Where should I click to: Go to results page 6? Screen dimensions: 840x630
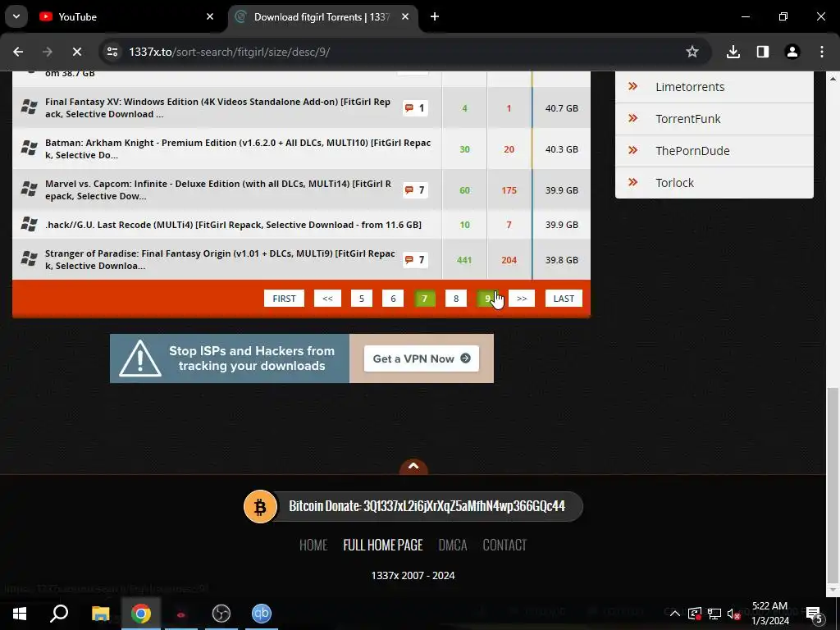tap(393, 299)
